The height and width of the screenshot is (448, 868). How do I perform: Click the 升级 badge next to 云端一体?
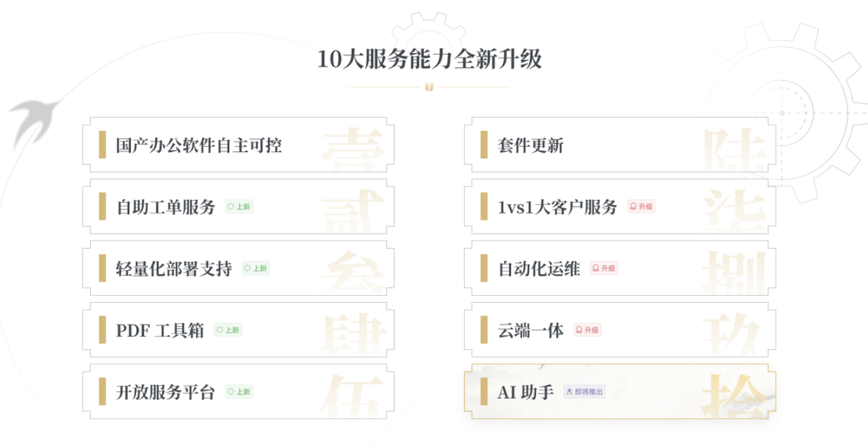pos(587,330)
